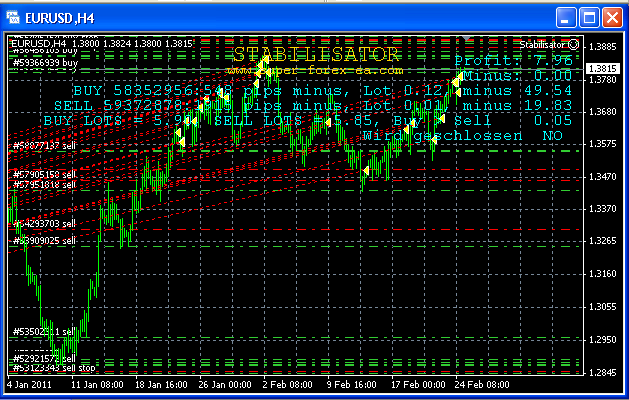The width and height of the screenshot is (629, 400).
Task: Click the Stabilisator expert advisor smiley icon
Action: (574, 45)
